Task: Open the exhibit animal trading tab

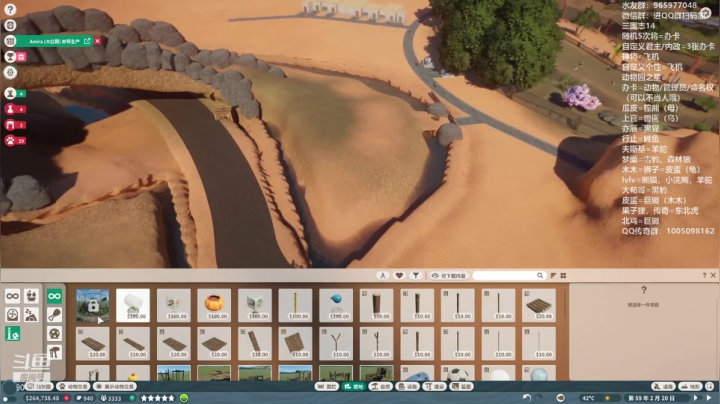Action: [x=115, y=387]
